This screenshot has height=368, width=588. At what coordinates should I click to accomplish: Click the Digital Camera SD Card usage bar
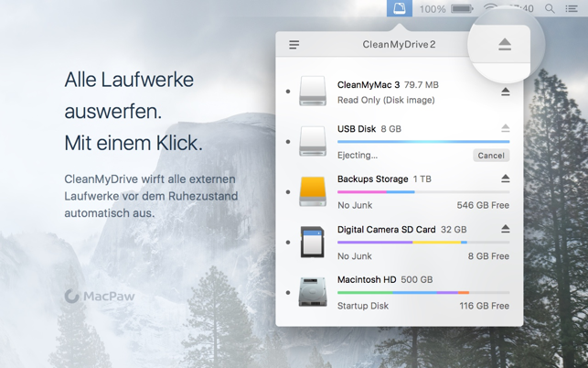(x=423, y=243)
